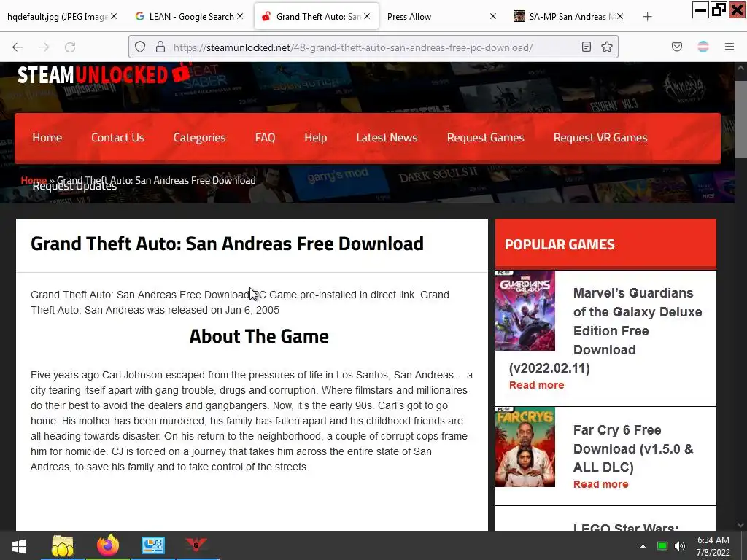The width and height of the screenshot is (747, 560).
Task: Open a new browser tab
Action: (x=647, y=17)
